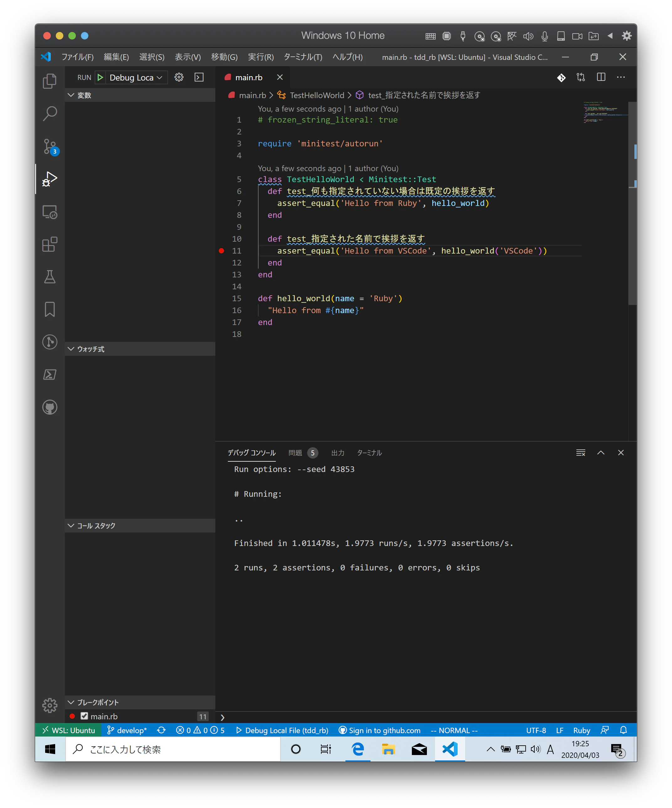Open the Search view in activity bar
Viewport: 672px width, 808px height.
[50, 113]
